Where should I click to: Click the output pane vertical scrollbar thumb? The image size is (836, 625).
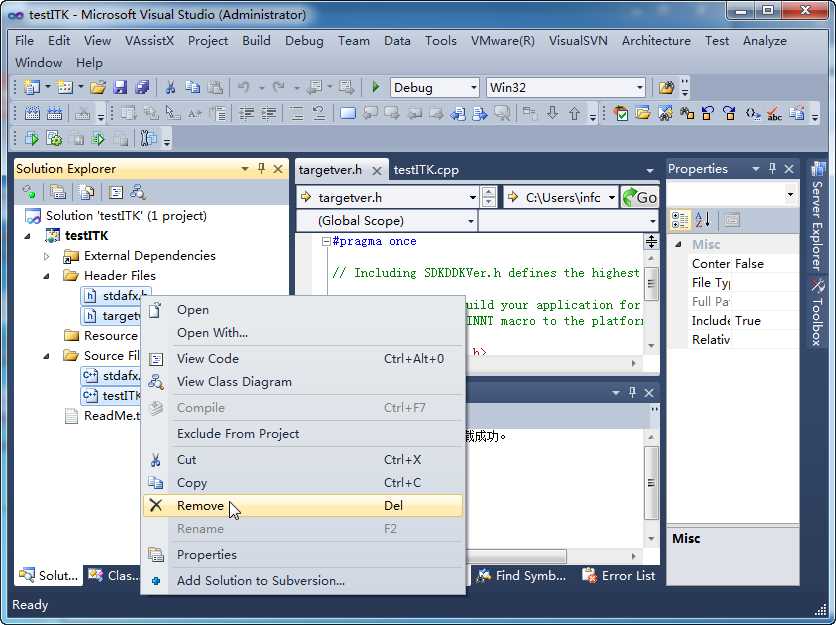651,483
